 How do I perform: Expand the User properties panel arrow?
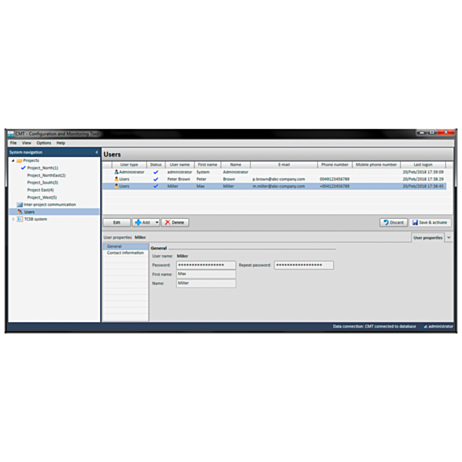[x=449, y=238]
